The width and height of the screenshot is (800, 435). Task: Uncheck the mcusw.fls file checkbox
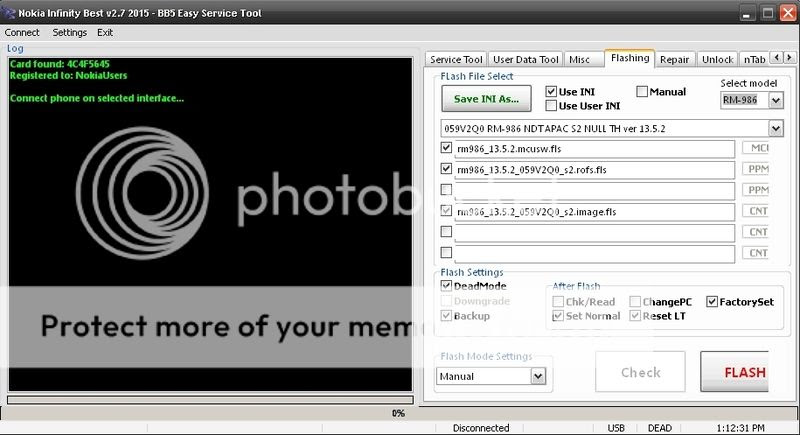click(446, 148)
